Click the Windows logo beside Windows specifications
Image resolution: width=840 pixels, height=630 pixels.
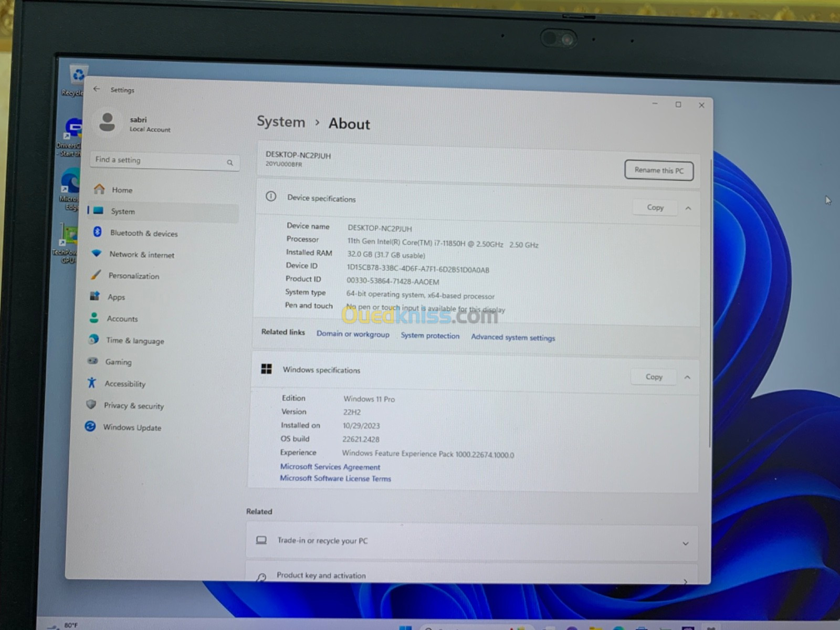click(267, 369)
